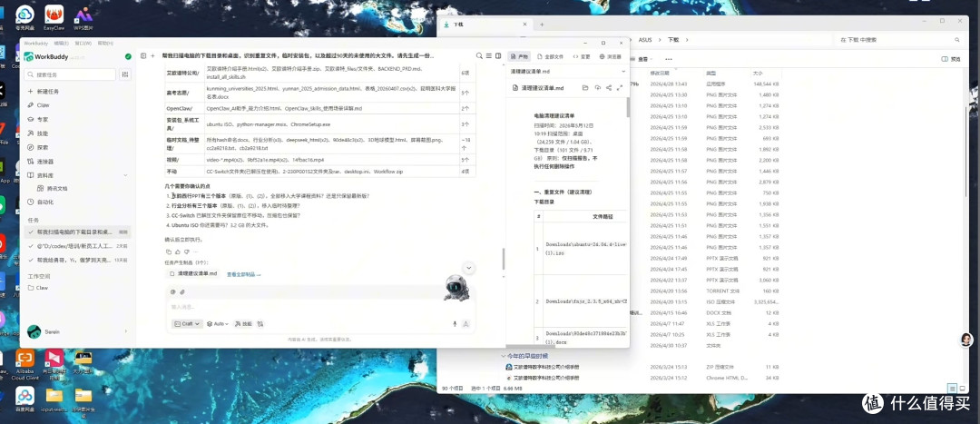Click the share icon in preview header
This screenshot has height=424, width=980.
point(609,87)
